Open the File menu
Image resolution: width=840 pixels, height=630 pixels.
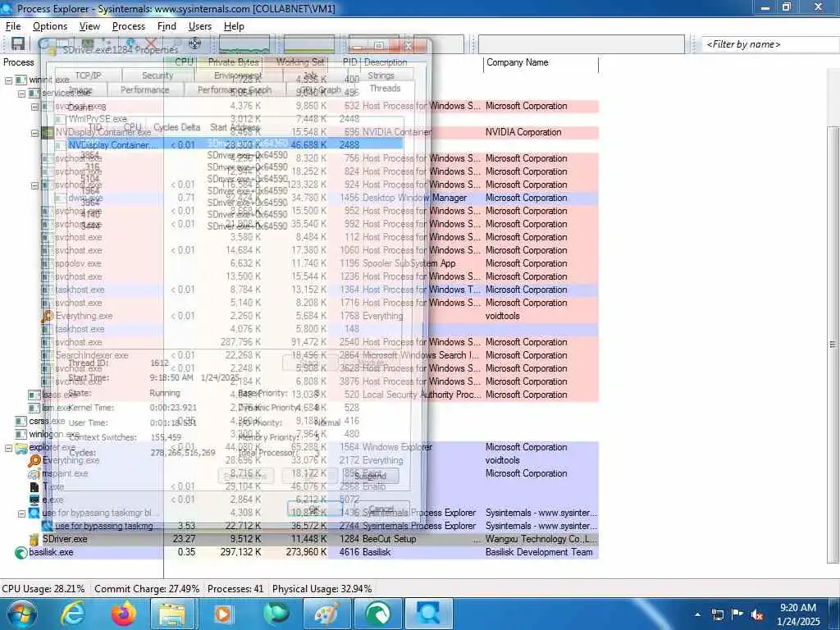[13, 26]
